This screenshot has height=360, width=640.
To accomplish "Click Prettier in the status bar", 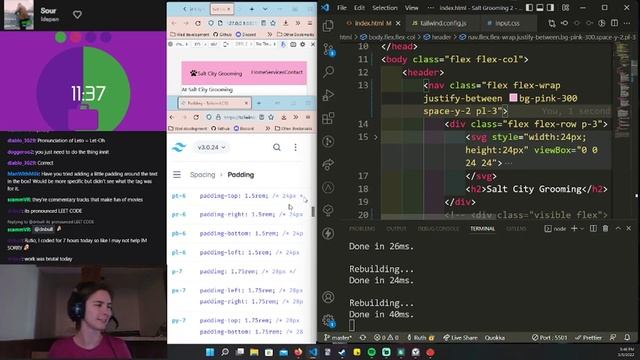I will click(588, 338).
